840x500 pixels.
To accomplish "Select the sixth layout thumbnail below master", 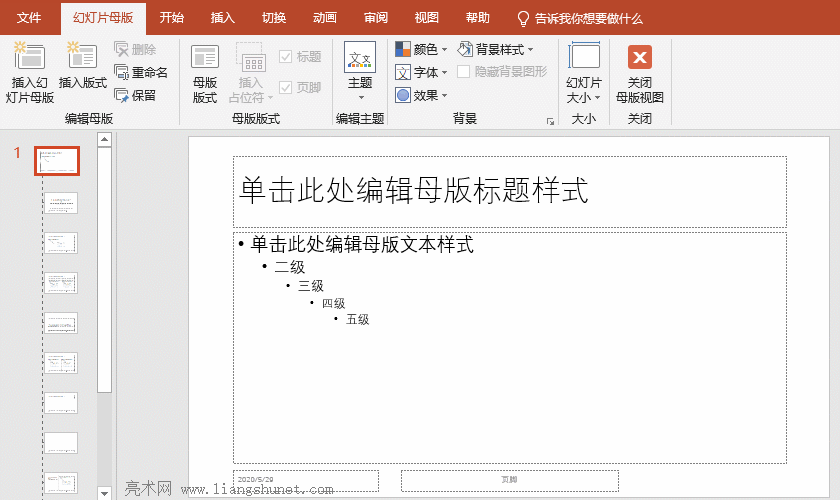I will pyautogui.click(x=61, y=403).
